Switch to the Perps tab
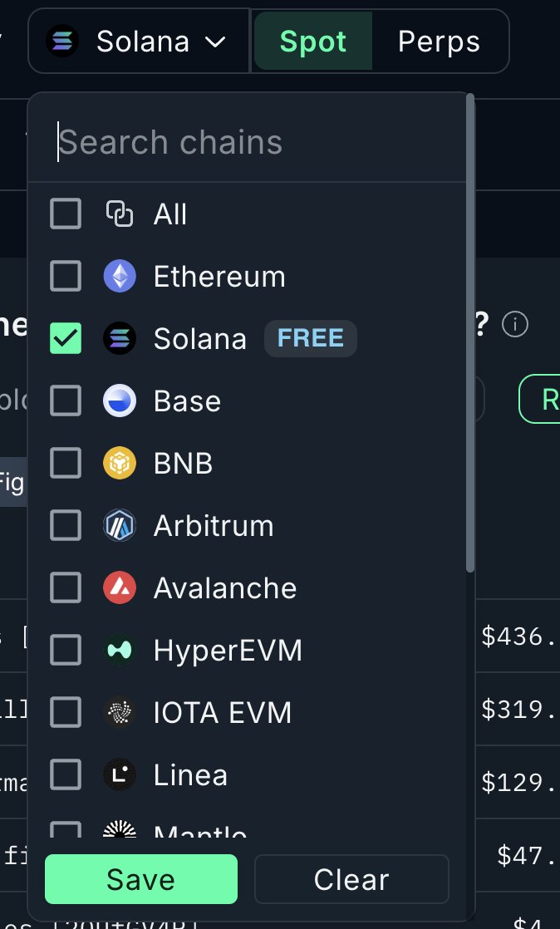This screenshot has width=560, height=929. tap(439, 42)
